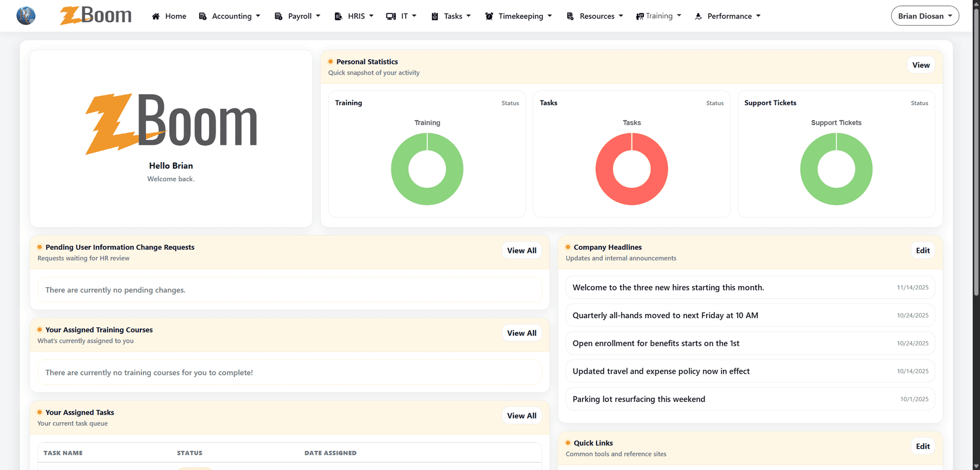The height and width of the screenshot is (470, 980).
Task: View all pending information change requests
Action: pos(522,250)
